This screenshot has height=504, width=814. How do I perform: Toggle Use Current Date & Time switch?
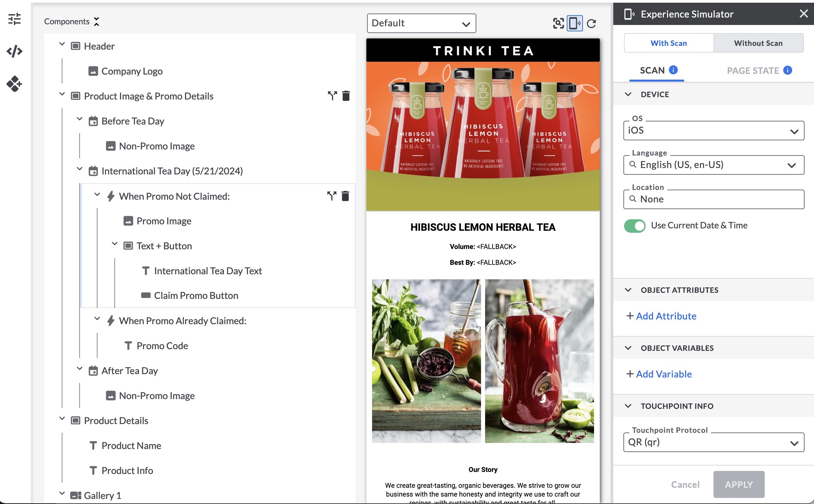pyautogui.click(x=635, y=226)
